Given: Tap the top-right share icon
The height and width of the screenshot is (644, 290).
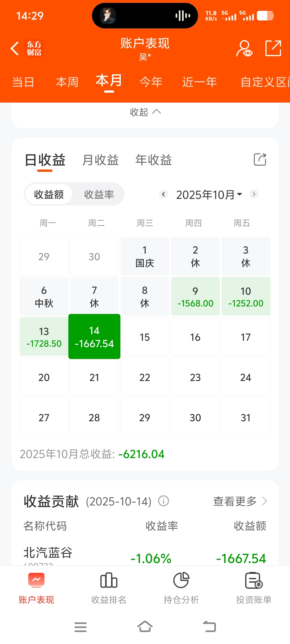Looking at the screenshot, I should (x=273, y=48).
